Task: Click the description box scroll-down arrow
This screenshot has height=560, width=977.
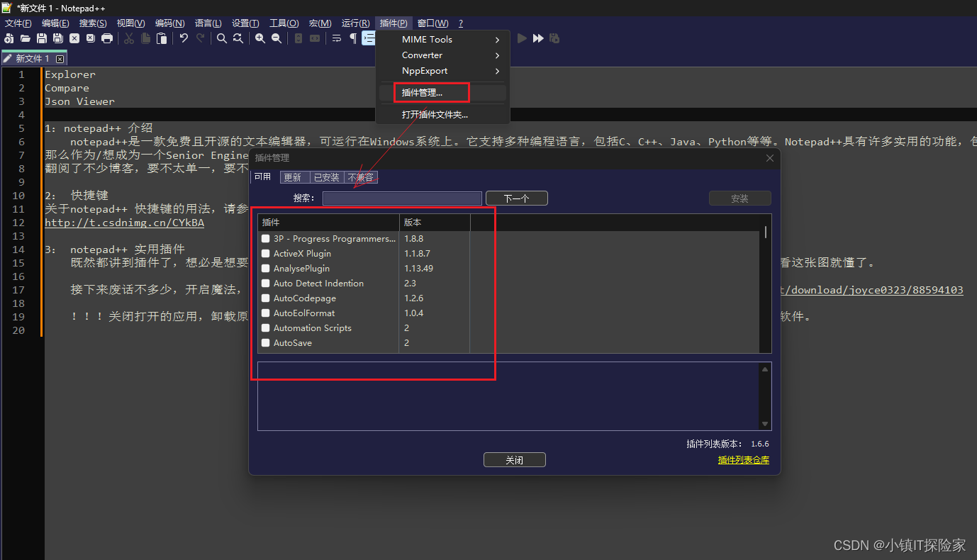Action: tap(765, 424)
